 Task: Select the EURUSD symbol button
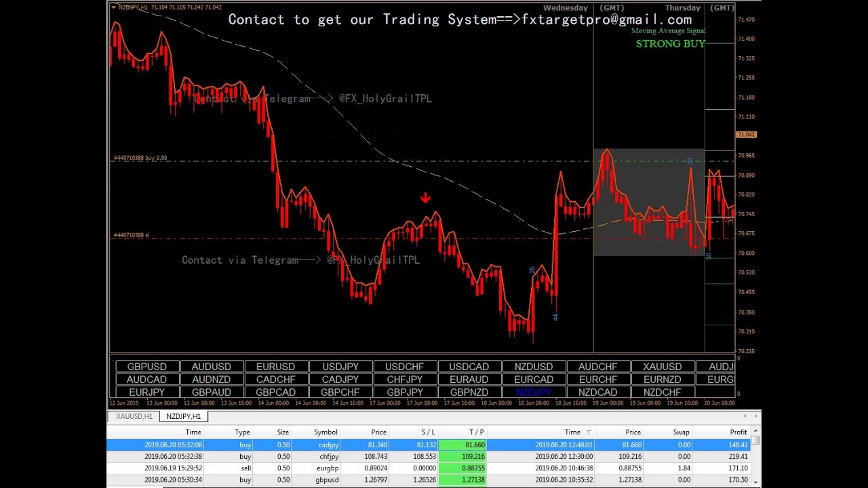tap(275, 367)
